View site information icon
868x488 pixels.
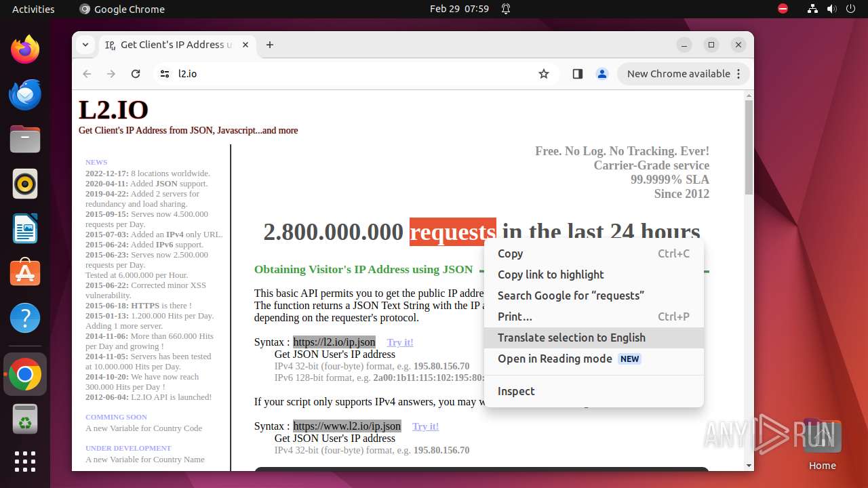coord(165,74)
